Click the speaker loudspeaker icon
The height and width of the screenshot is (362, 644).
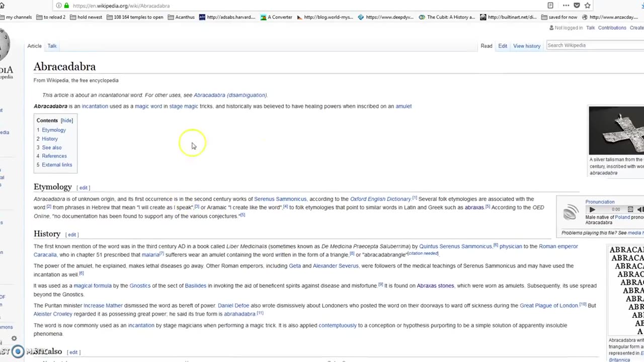tap(571, 213)
